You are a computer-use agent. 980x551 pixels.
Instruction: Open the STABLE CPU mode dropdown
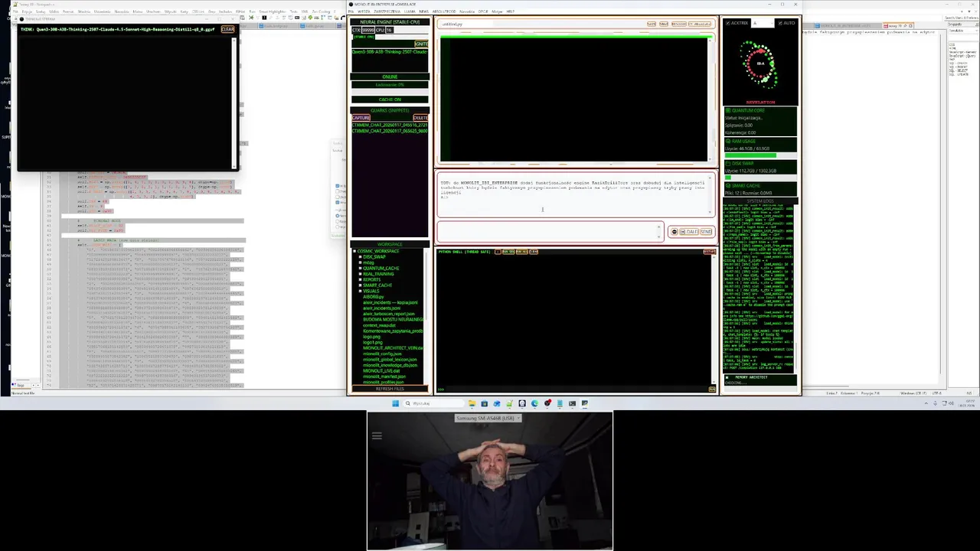coord(364,37)
